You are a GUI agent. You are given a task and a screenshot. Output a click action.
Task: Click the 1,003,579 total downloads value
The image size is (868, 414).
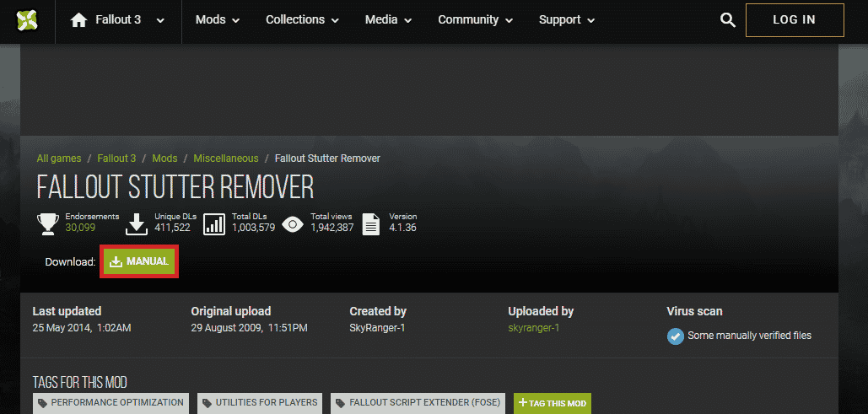click(254, 228)
